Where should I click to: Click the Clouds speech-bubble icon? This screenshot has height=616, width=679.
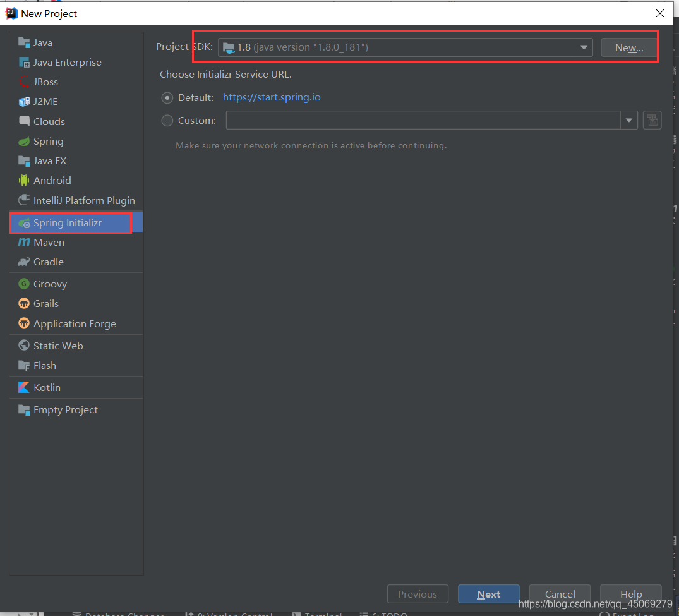click(x=24, y=121)
